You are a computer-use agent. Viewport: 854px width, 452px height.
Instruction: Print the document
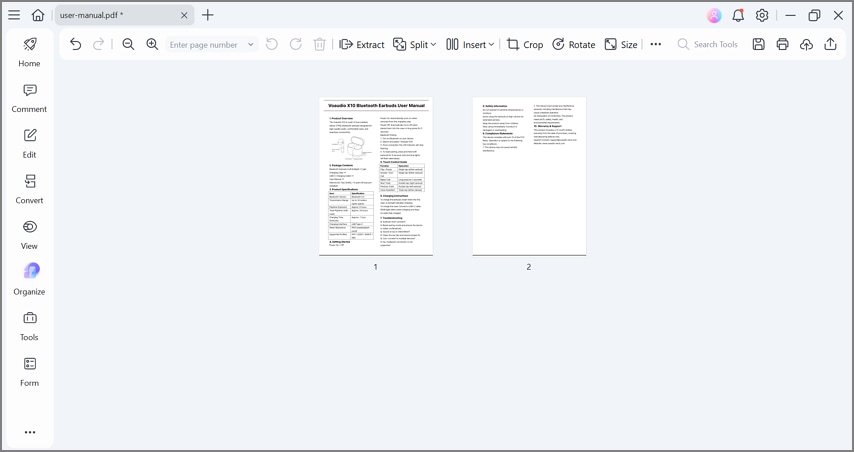(782, 45)
